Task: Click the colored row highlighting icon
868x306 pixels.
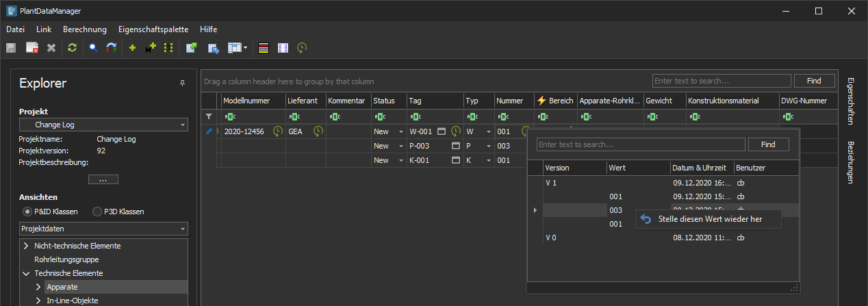Action: [264, 48]
